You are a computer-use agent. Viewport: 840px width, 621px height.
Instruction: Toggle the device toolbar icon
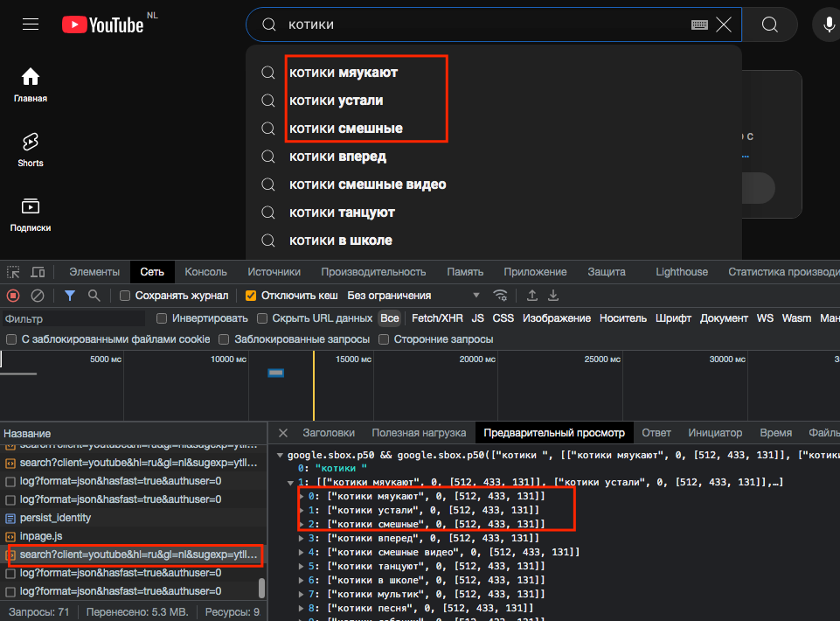tap(38, 272)
